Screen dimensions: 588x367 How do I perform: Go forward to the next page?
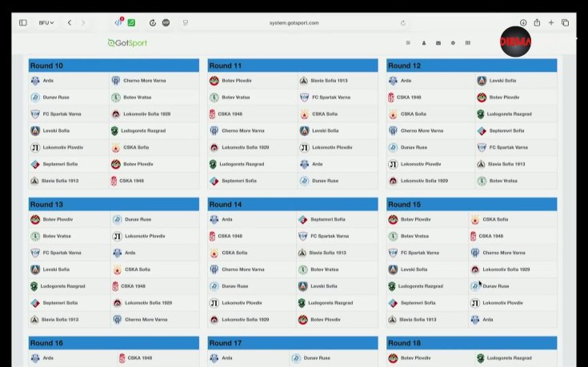[x=83, y=23]
